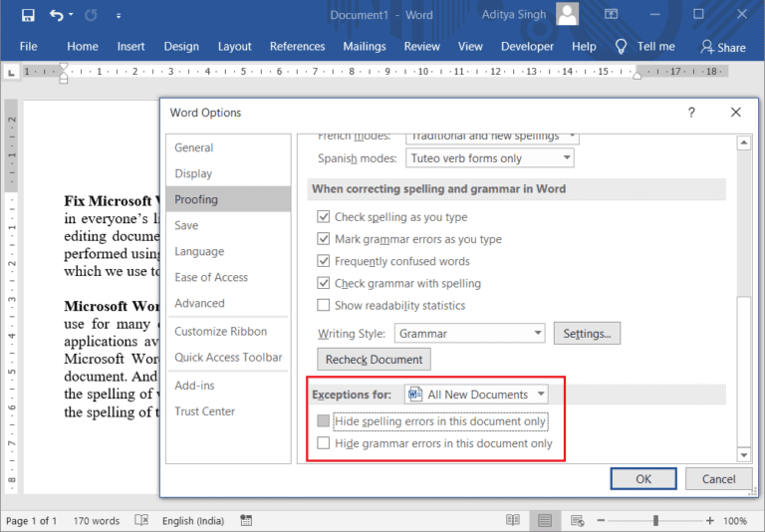Open Advanced options category
The width and height of the screenshot is (765, 532).
[x=228, y=303]
